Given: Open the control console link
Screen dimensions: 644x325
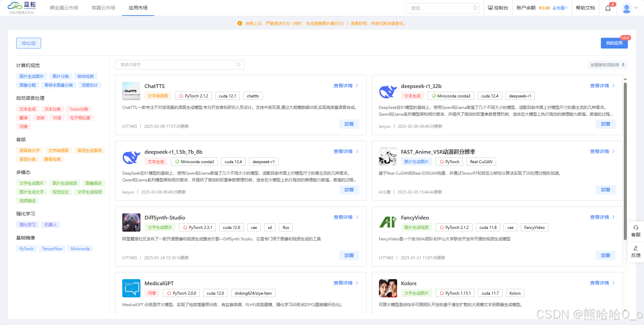Looking at the screenshot, I should (498, 8).
